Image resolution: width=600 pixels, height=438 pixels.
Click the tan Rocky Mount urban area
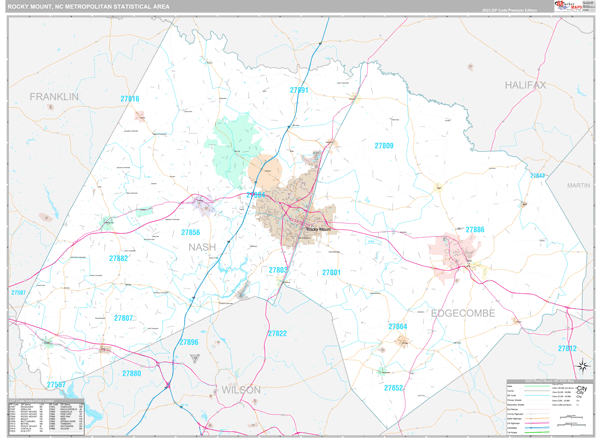290,200
